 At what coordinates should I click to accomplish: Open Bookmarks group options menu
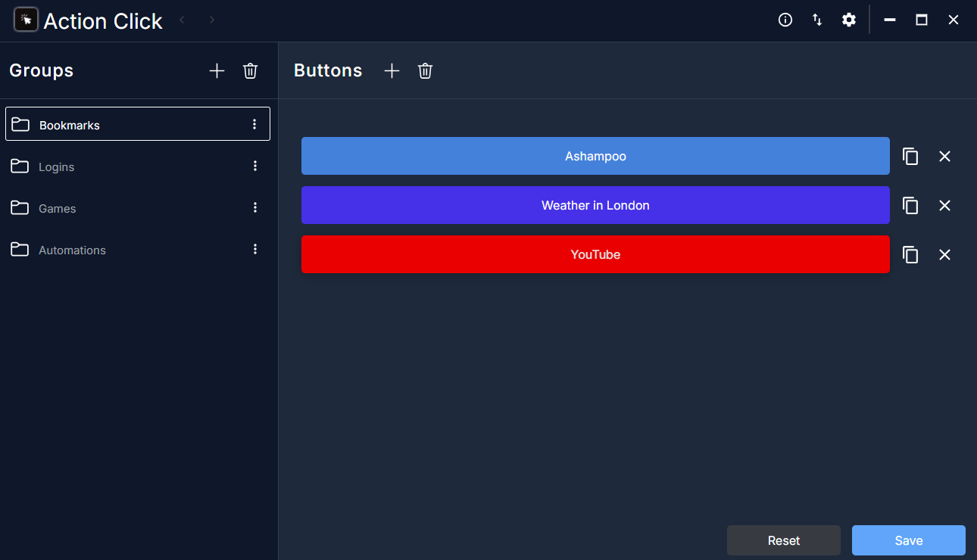coord(254,124)
